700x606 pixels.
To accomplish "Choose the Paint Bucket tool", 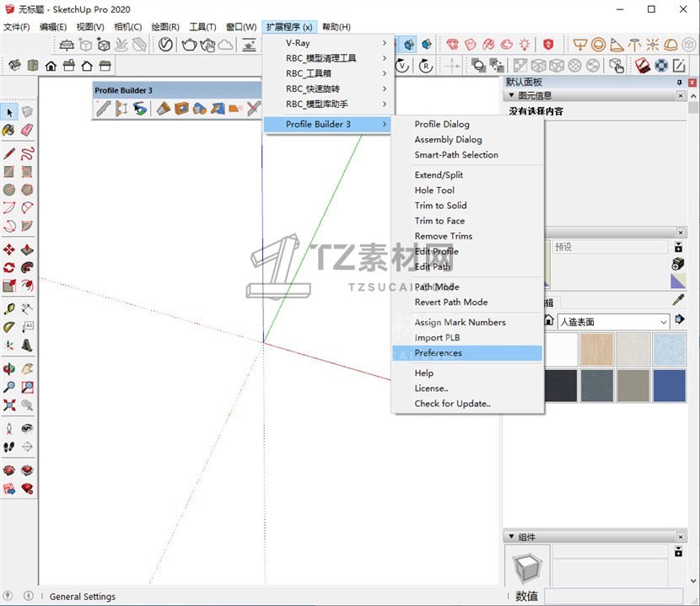I will pyautogui.click(x=9, y=131).
